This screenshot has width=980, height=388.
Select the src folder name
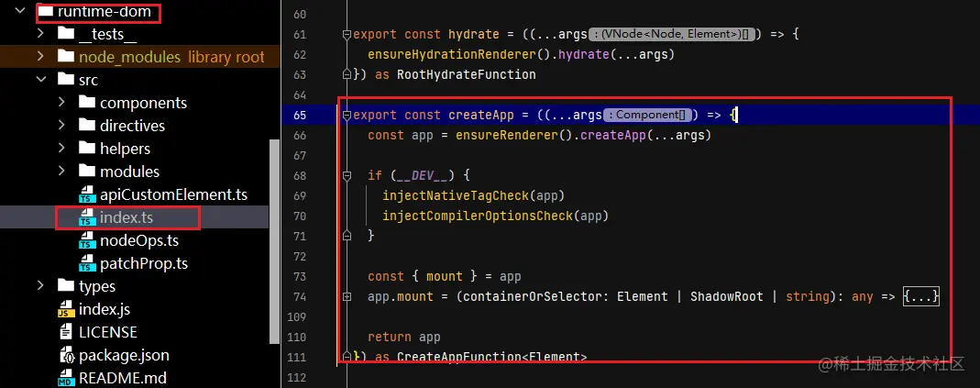point(88,80)
